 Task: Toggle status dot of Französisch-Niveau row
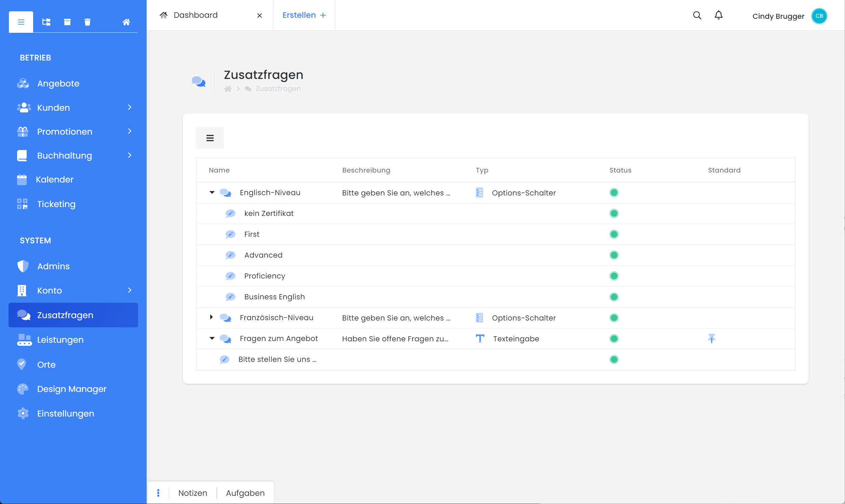[x=614, y=318]
